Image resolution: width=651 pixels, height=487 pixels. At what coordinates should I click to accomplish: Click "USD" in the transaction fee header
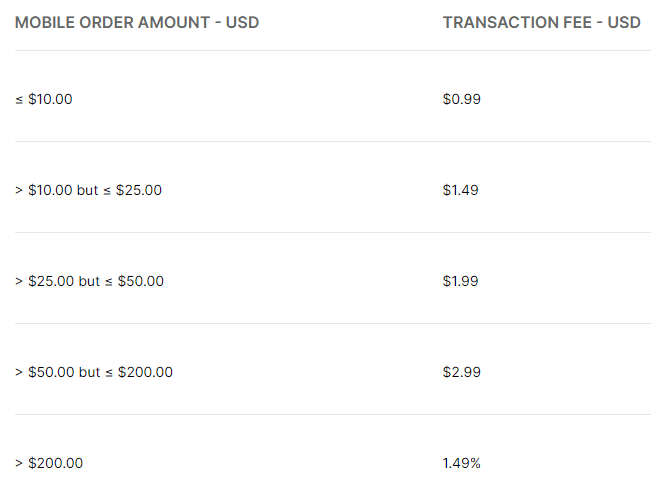(x=624, y=22)
